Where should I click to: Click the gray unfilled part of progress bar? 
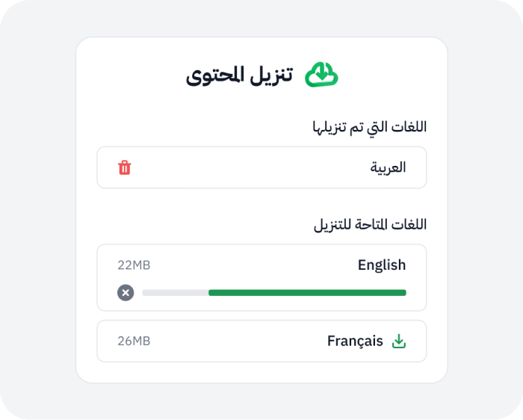click(x=174, y=293)
